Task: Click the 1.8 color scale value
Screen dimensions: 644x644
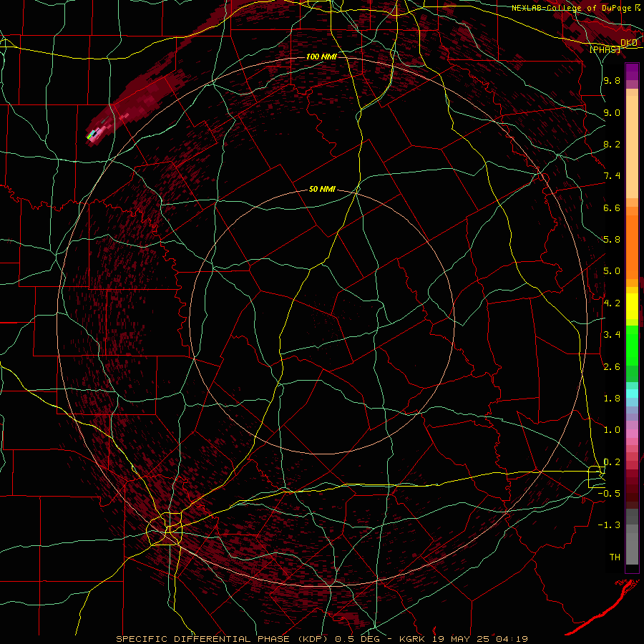Action: click(612, 399)
